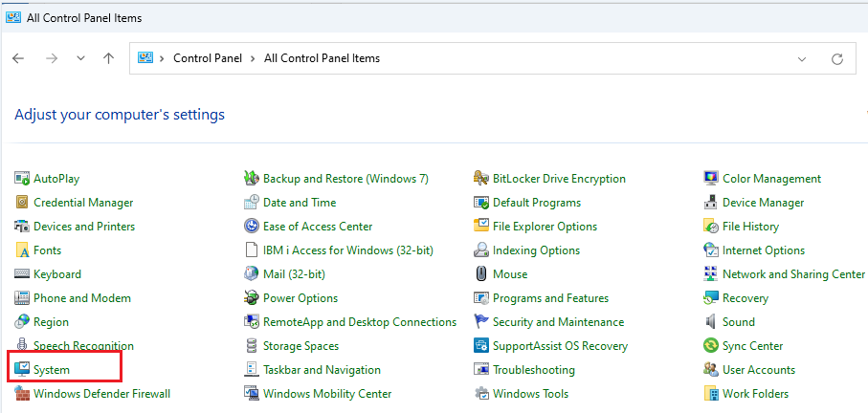The image size is (868, 413).
Task: Open the Date and Time icon
Action: (252, 203)
